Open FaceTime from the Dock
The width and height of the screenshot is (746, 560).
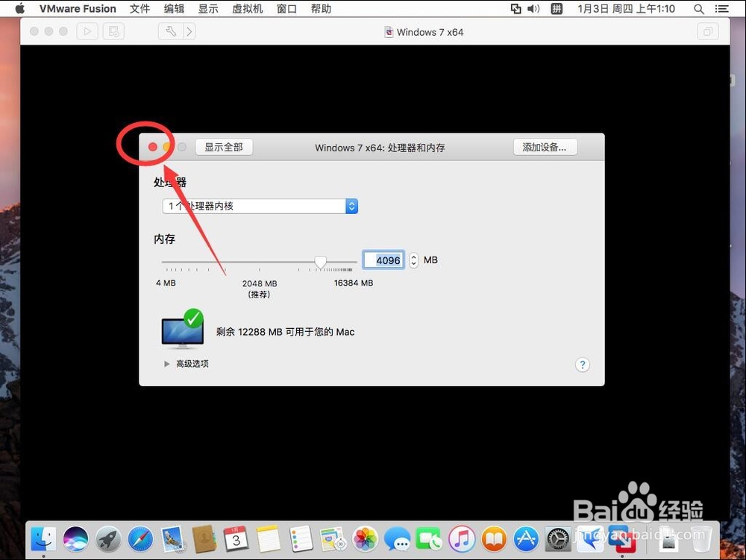[x=429, y=539]
